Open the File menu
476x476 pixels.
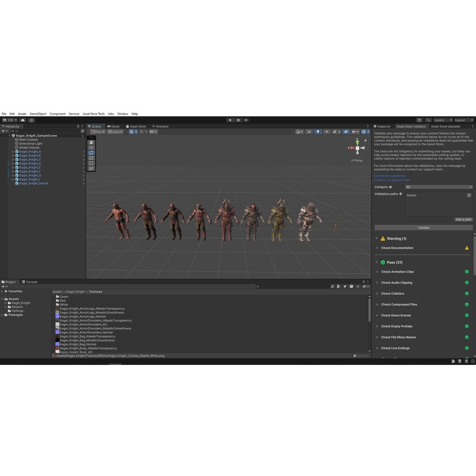tap(4, 114)
